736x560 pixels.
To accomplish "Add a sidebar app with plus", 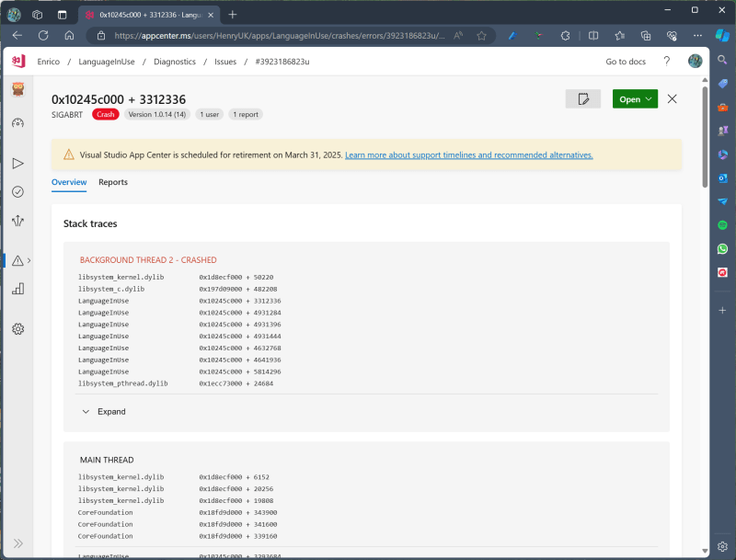I will (x=722, y=310).
